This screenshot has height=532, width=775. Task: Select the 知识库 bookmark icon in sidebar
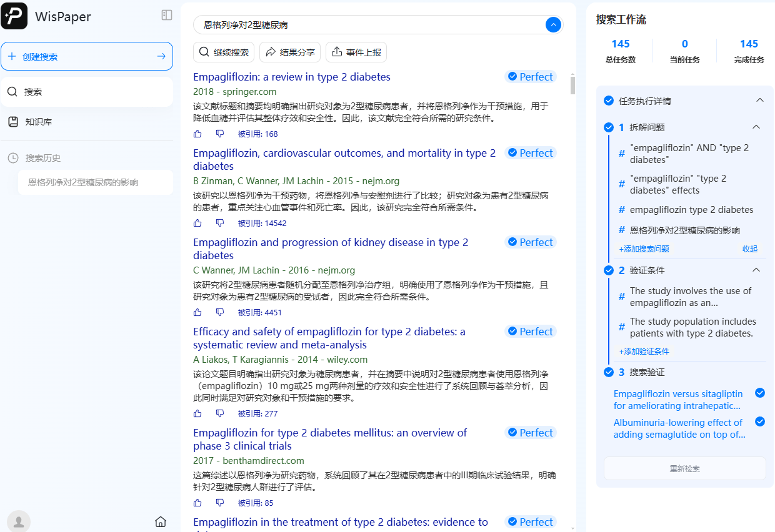click(12, 121)
